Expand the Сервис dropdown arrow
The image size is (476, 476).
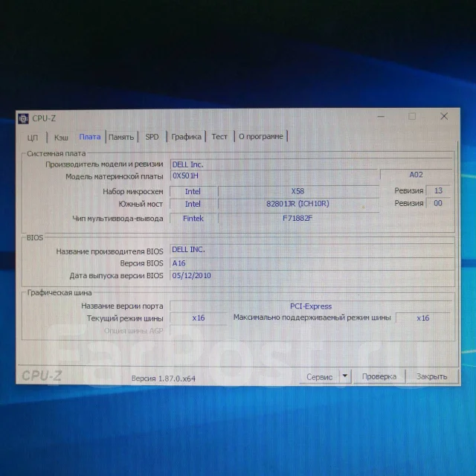345,376
